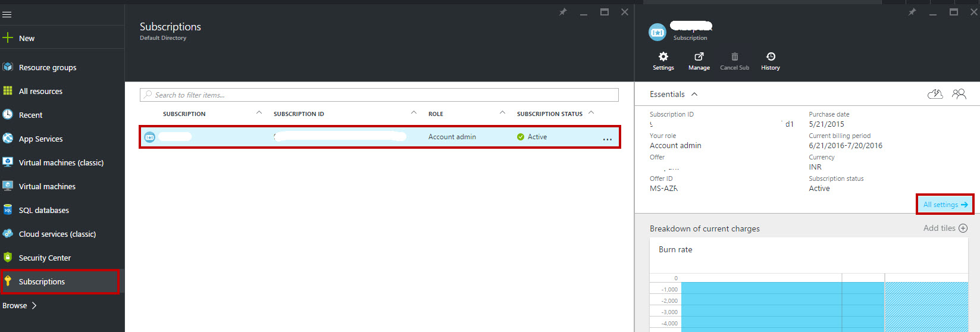Screen dimensions: 980x332
Task: Click the green plus New icon
Action: 8,38
